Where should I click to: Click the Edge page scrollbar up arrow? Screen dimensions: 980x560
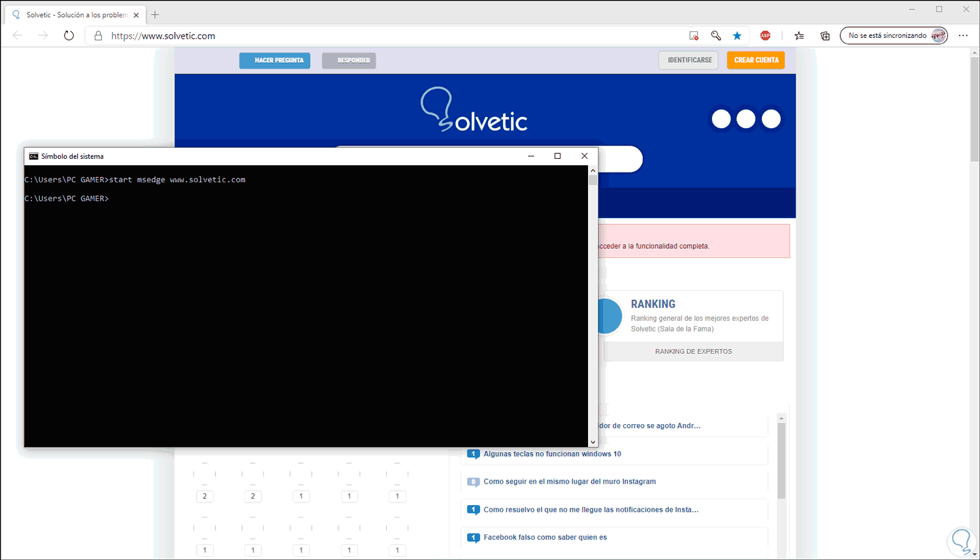pos(974,52)
